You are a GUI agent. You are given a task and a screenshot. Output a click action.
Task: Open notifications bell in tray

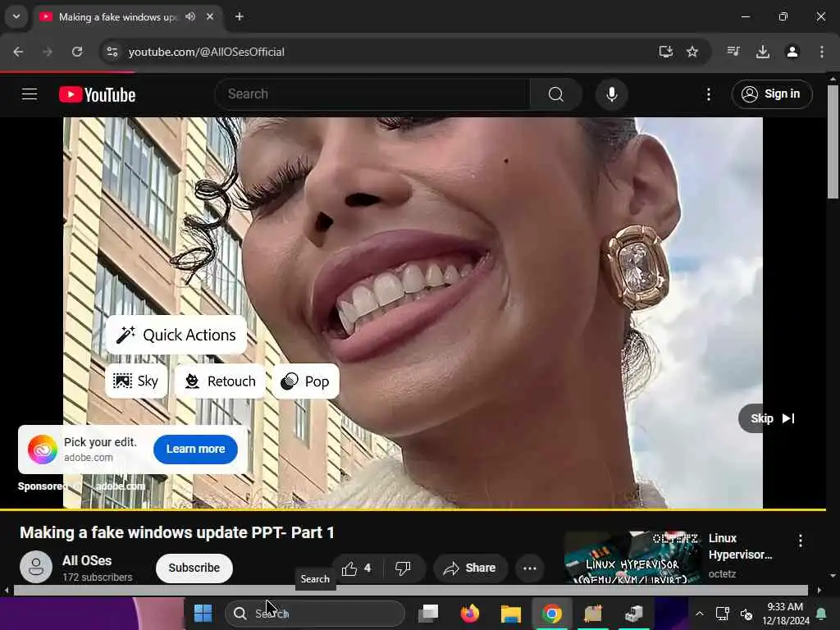point(820,614)
